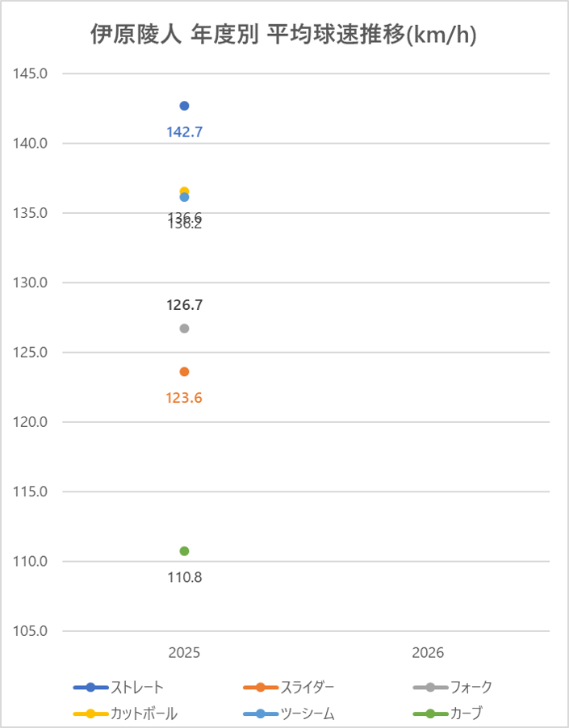Select the light blue ツーシーム data point

[184, 197]
